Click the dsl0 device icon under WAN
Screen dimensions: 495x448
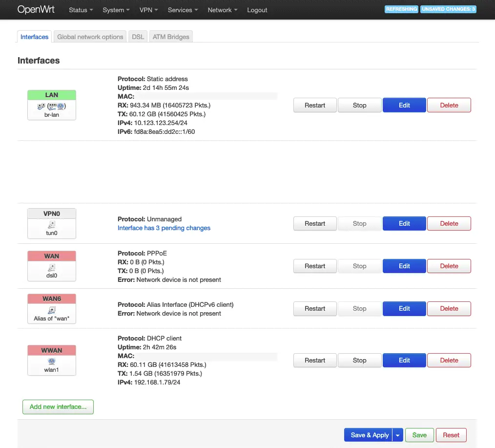51,268
